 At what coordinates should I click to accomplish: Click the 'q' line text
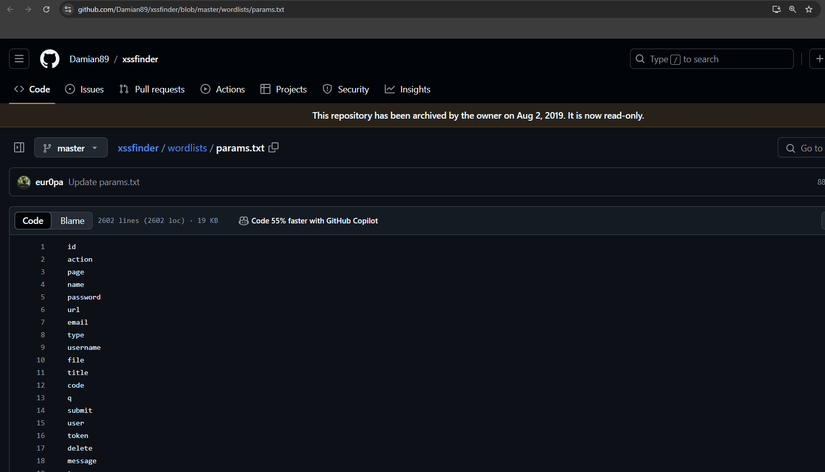point(69,398)
